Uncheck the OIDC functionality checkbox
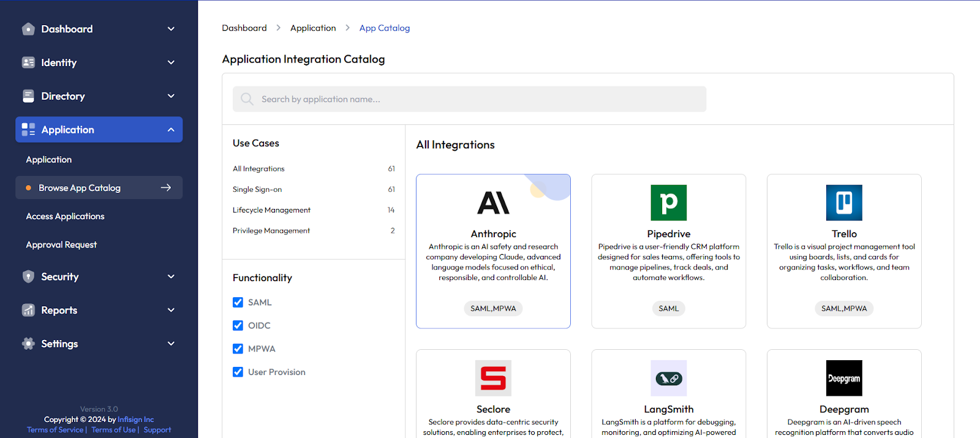The image size is (980, 438). [238, 325]
